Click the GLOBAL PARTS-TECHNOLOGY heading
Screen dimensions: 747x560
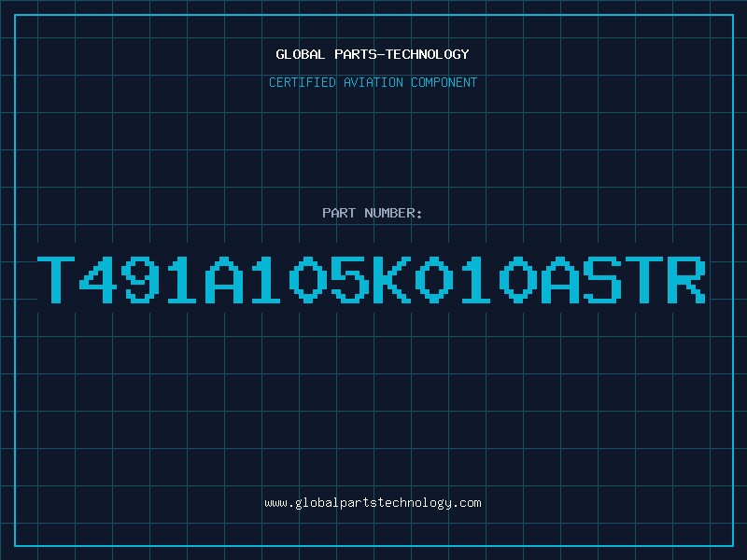(373, 54)
